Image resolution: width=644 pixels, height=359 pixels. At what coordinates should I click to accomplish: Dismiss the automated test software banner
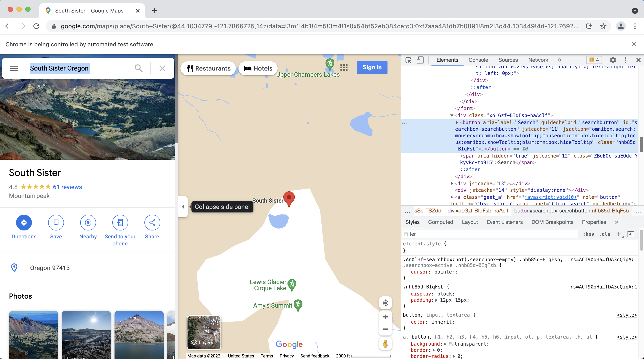[634, 44]
